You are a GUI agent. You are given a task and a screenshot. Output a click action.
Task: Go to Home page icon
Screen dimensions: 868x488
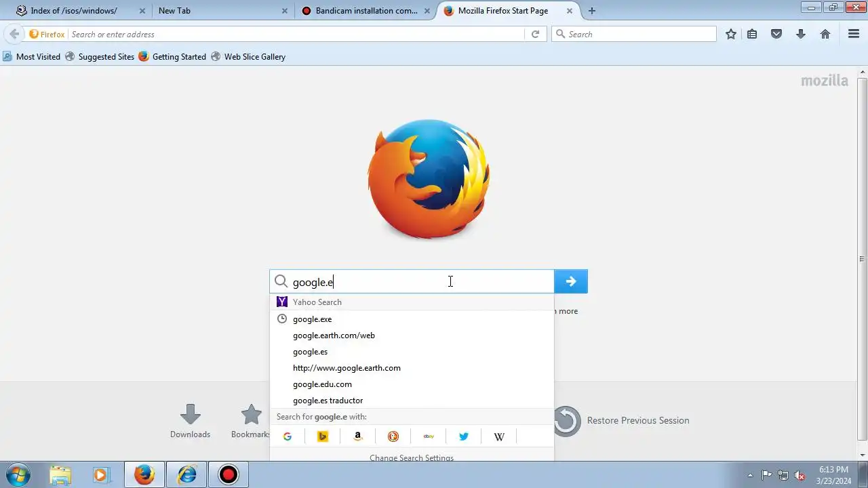coord(825,34)
